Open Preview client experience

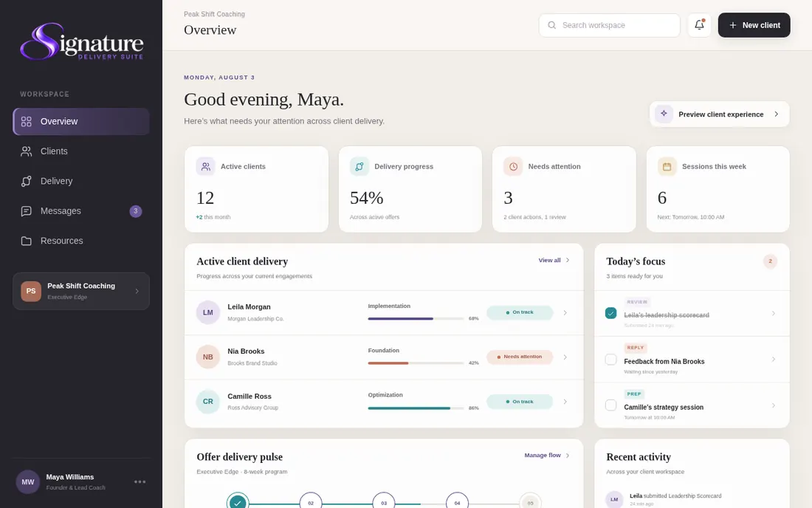pos(719,114)
